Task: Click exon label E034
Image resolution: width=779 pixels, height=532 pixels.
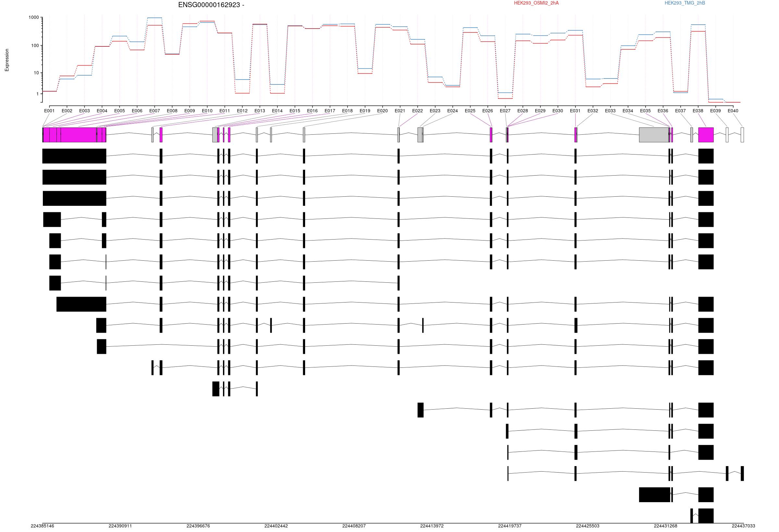Action: coord(628,111)
